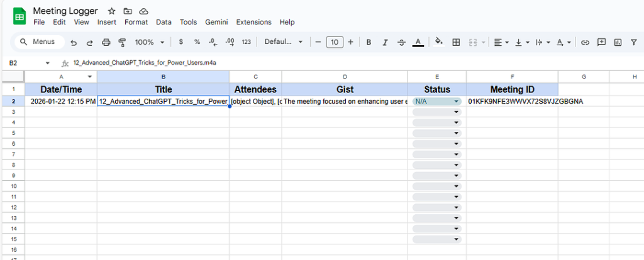
Task: Select the meeting ID 01KFK9NFE3WWVX72S8VJZGBGNA cell
Action: 512,102
